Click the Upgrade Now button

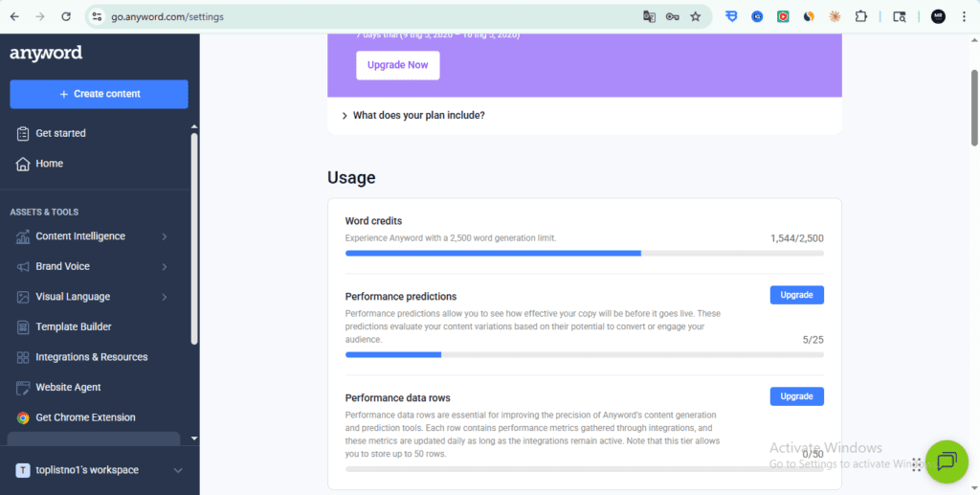tap(398, 65)
